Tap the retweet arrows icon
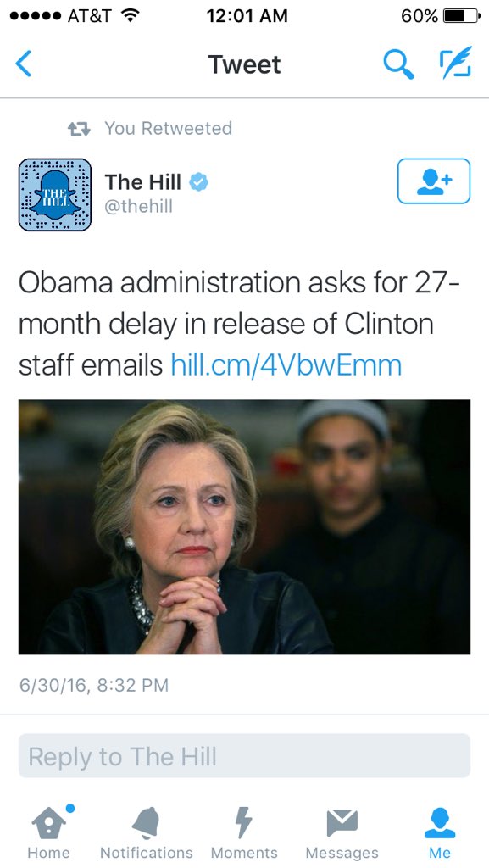This screenshot has height=868, width=489. pos(79,129)
